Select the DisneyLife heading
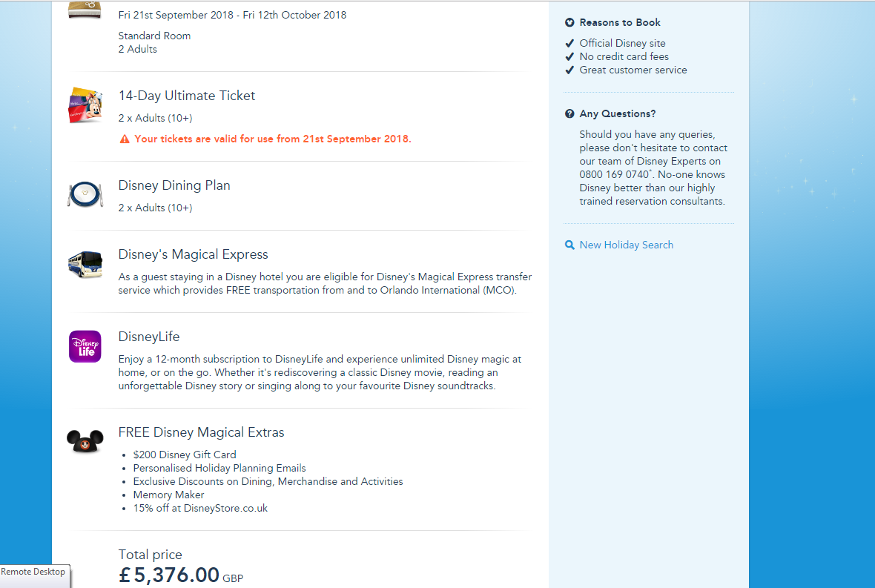Image resolution: width=875 pixels, height=588 pixels. (x=149, y=337)
